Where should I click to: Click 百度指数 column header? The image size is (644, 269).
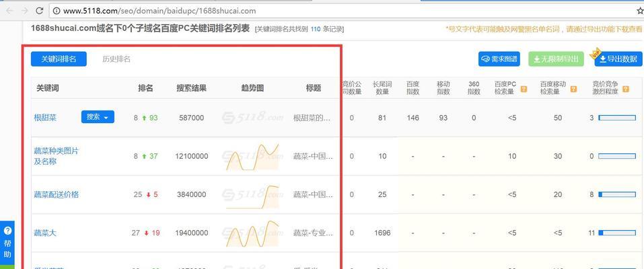(413, 88)
